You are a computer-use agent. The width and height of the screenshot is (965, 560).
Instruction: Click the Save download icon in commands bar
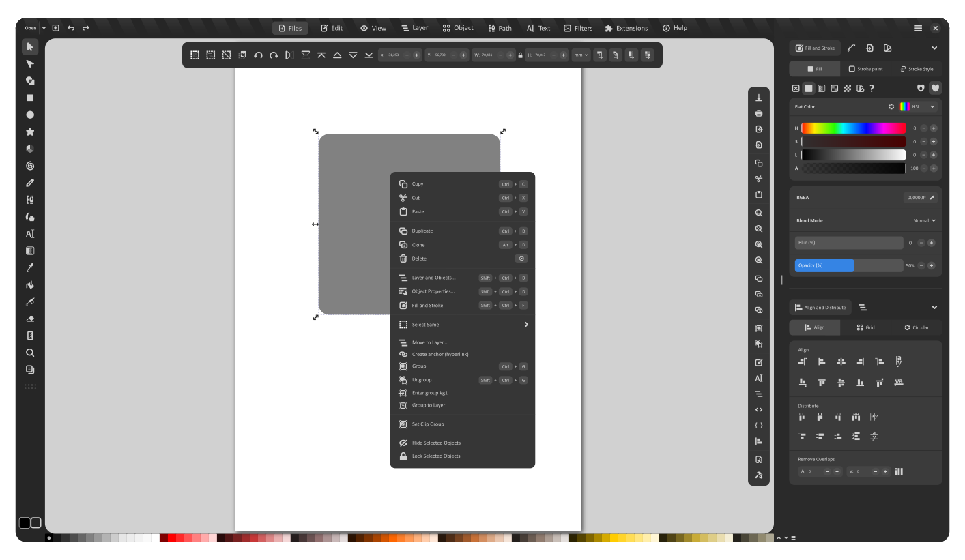(758, 98)
